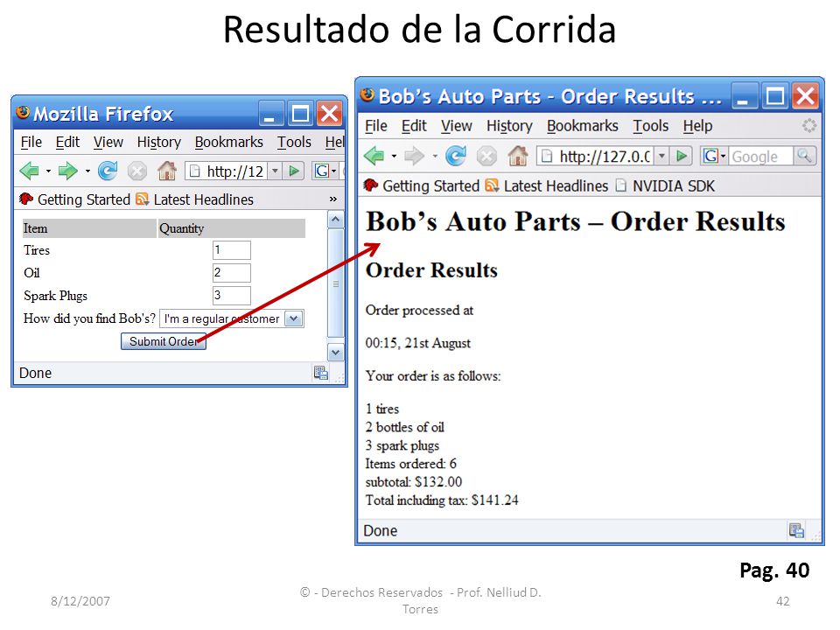Click Firefox logo in Mozilla Firefox title bar
Viewport: 840px width, 630px height.
tap(23, 112)
